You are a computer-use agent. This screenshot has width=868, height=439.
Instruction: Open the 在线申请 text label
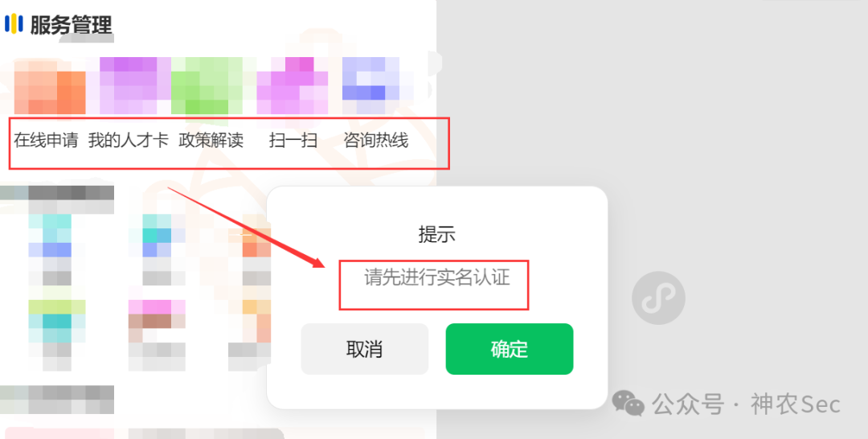[46, 140]
